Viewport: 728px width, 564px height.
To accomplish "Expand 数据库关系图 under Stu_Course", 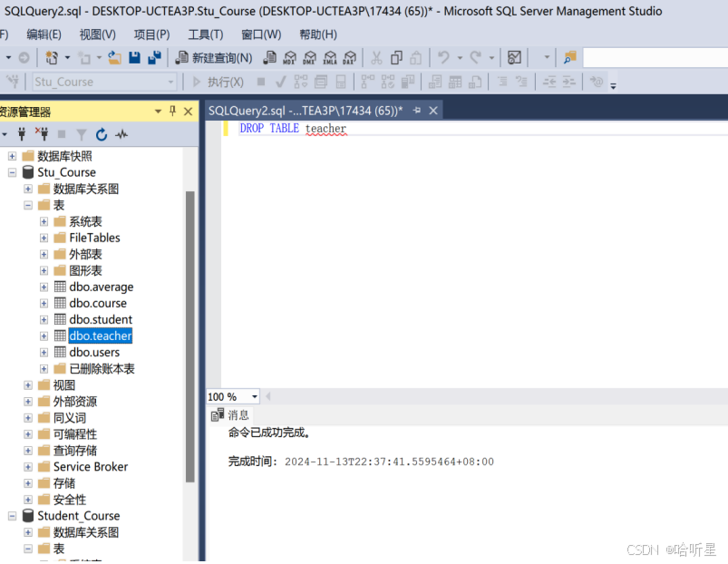I will (28, 189).
